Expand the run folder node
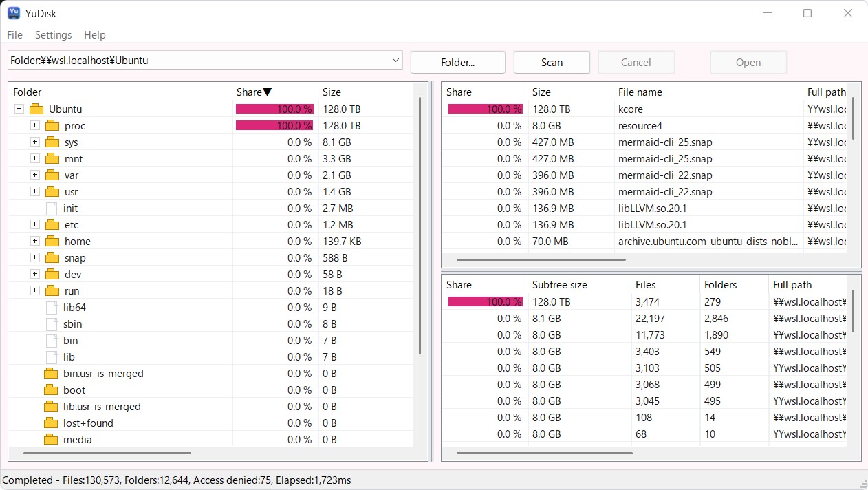This screenshot has height=490, width=868. click(35, 290)
